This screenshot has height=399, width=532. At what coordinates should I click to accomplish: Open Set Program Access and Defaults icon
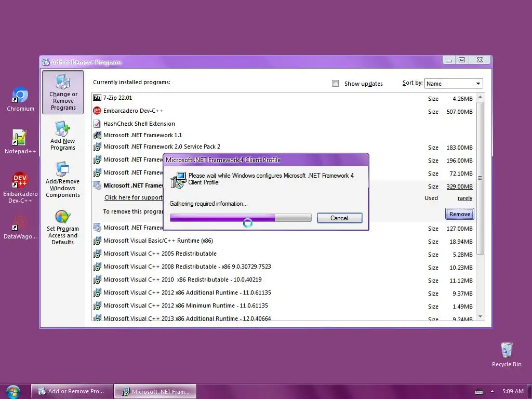pyautogui.click(x=63, y=228)
